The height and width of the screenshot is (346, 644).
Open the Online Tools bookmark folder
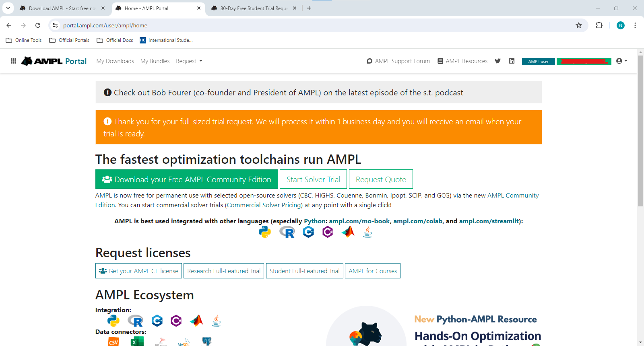point(24,40)
